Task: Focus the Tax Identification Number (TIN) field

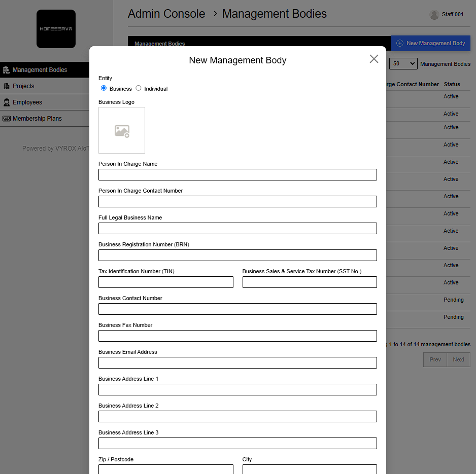Action: [166, 282]
